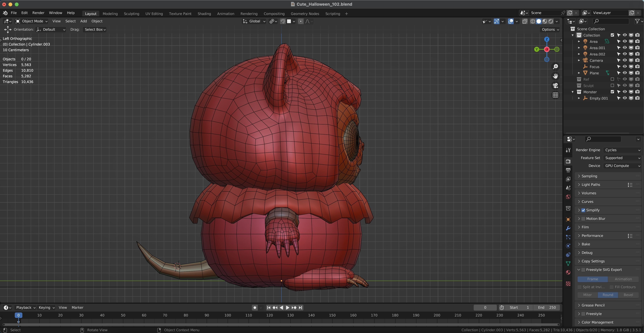The height and width of the screenshot is (333, 644).
Task: Uncheck the Simplify checkbox
Action: 583,210
